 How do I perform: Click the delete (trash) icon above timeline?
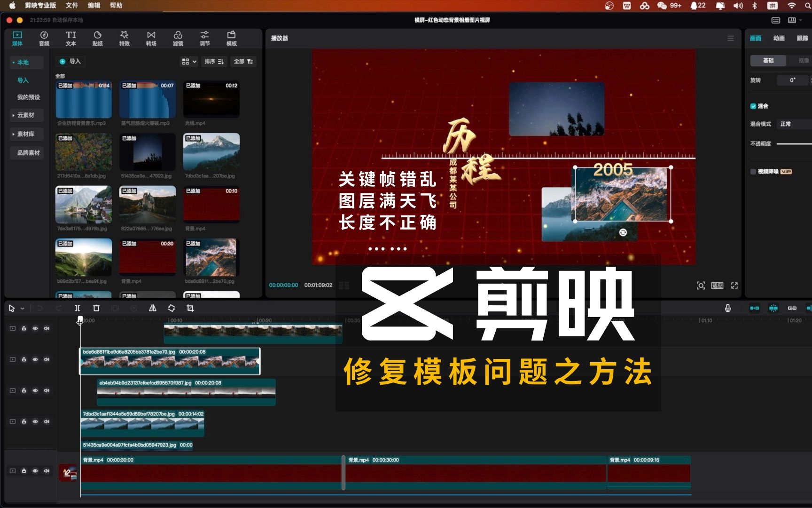click(x=96, y=308)
